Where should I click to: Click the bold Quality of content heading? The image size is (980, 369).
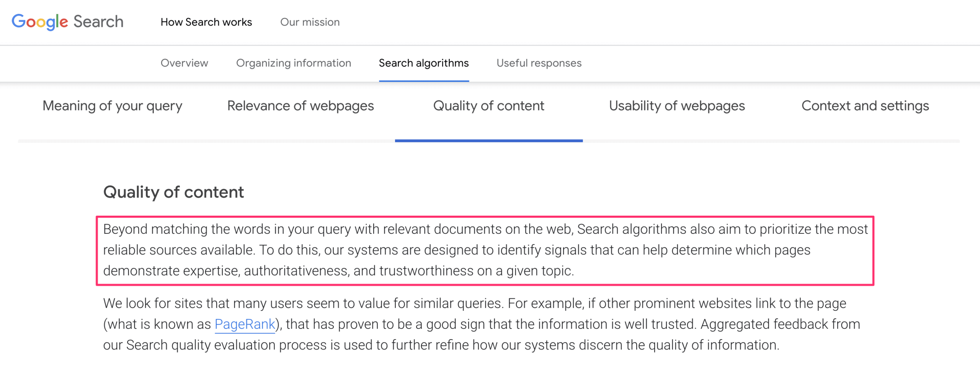click(173, 192)
